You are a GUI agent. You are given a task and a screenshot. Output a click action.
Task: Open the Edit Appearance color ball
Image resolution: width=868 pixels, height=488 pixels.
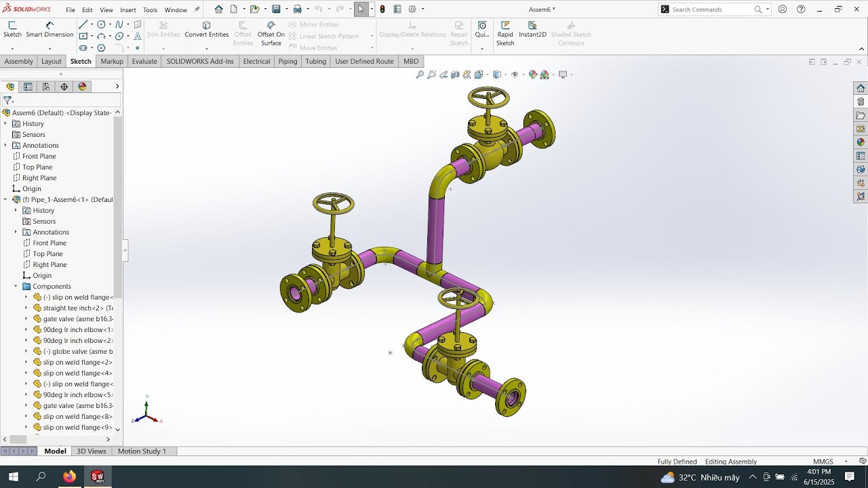coord(533,75)
